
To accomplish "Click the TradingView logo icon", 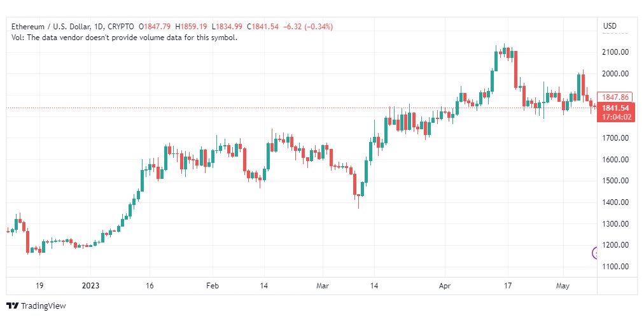I will (13, 306).
